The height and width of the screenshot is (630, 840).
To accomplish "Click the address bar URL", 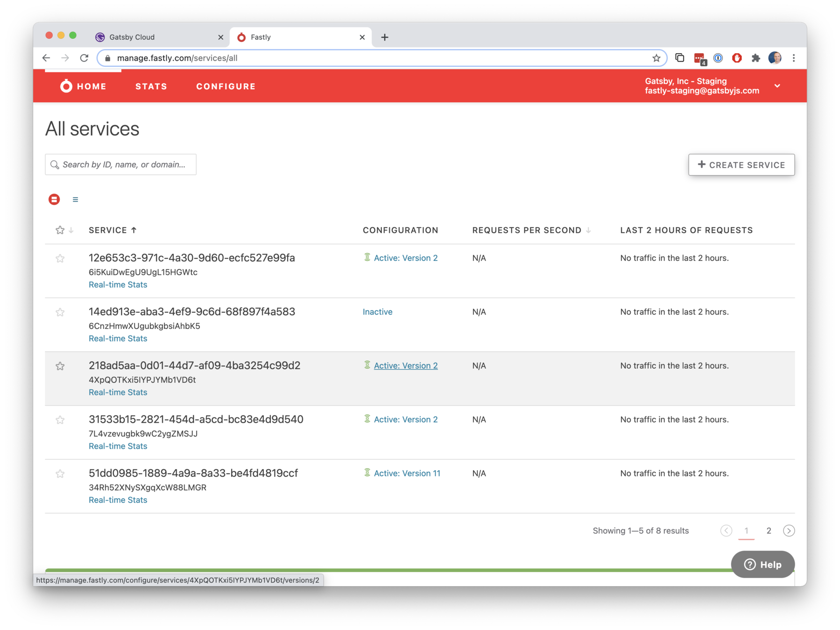I will (177, 58).
